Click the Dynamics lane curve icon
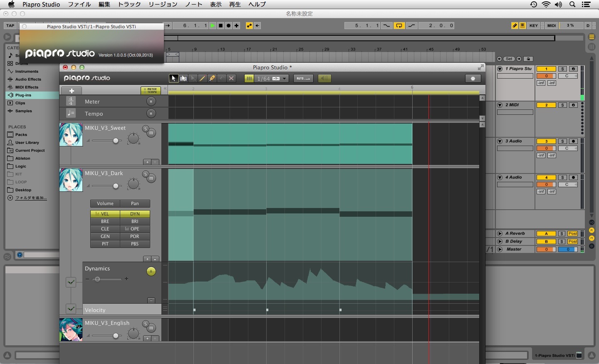Image resolution: width=599 pixels, height=364 pixels. coord(71,282)
